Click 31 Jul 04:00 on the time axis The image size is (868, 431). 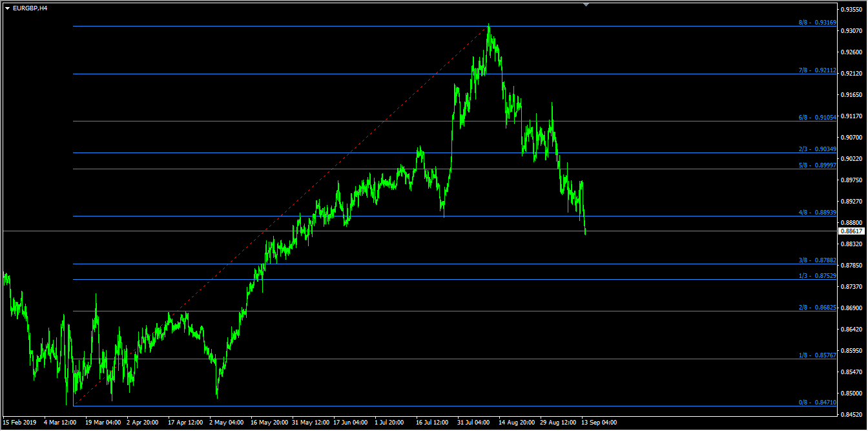(473, 423)
